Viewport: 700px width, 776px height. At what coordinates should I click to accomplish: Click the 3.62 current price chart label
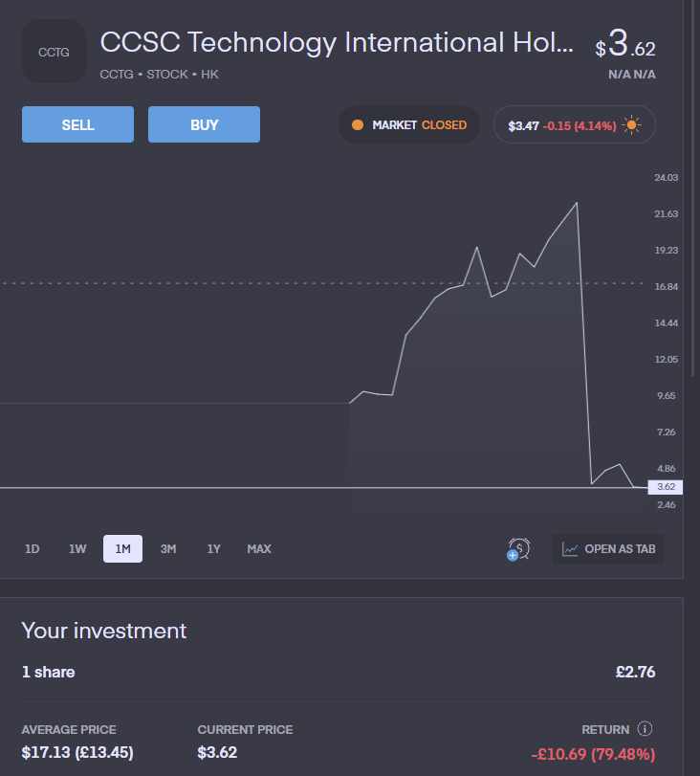pyautogui.click(x=666, y=487)
